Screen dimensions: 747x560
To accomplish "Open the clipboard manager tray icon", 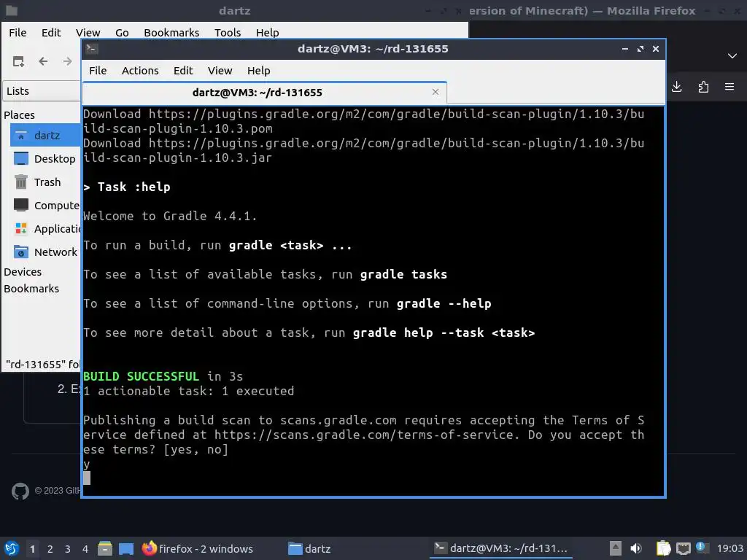I will pyautogui.click(x=662, y=548).
